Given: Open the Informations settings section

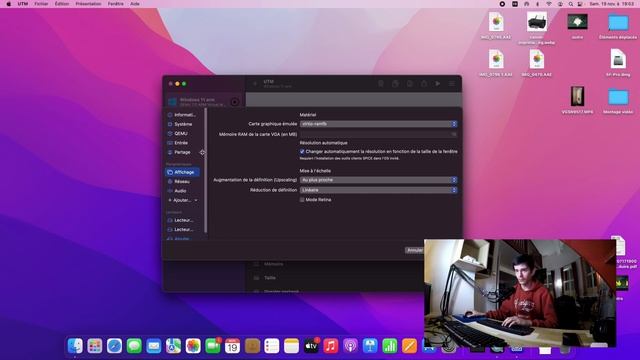Looking at the screenshot, I should (182, 115).
